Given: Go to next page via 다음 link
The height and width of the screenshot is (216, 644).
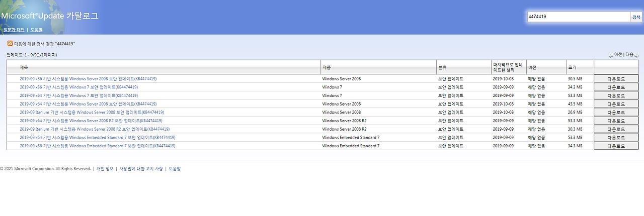Looking at the screenshot, I should coord(629,54).
